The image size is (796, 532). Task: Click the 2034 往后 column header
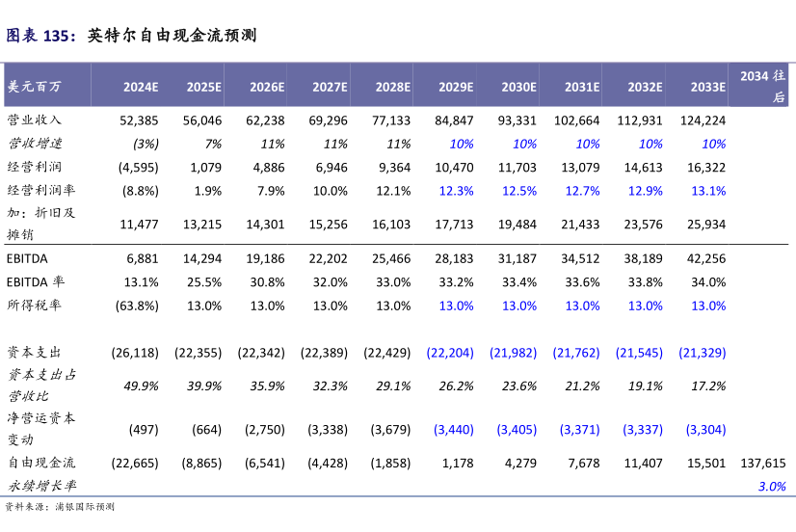pos(762,86)
